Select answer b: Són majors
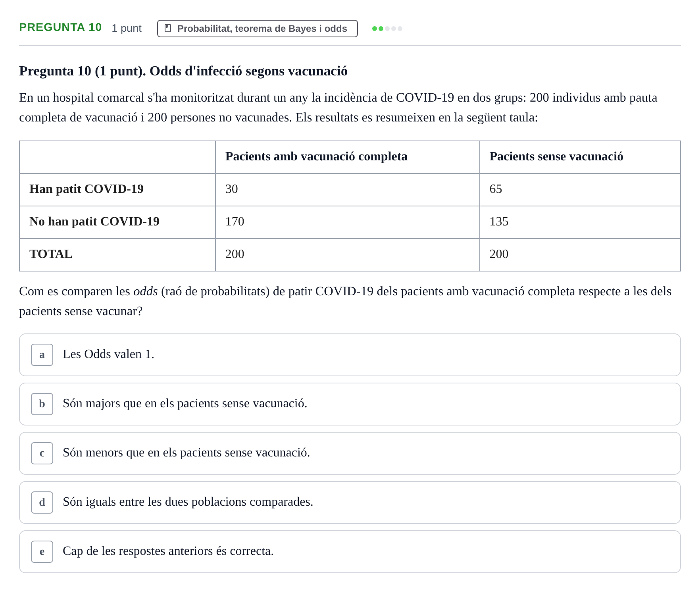 350,404
